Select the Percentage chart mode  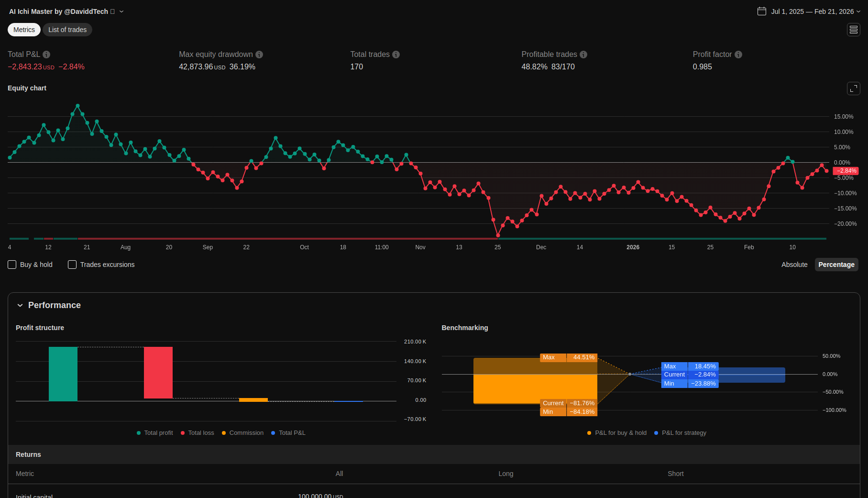click(x=836, y=265)
